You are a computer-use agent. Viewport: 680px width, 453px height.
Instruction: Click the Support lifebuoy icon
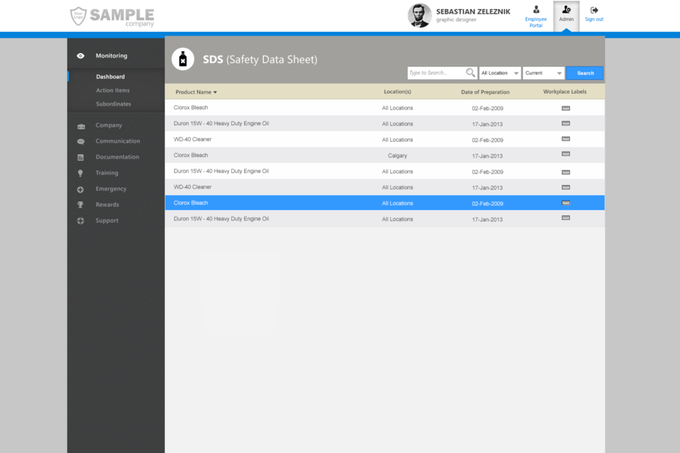coord(80,221)
